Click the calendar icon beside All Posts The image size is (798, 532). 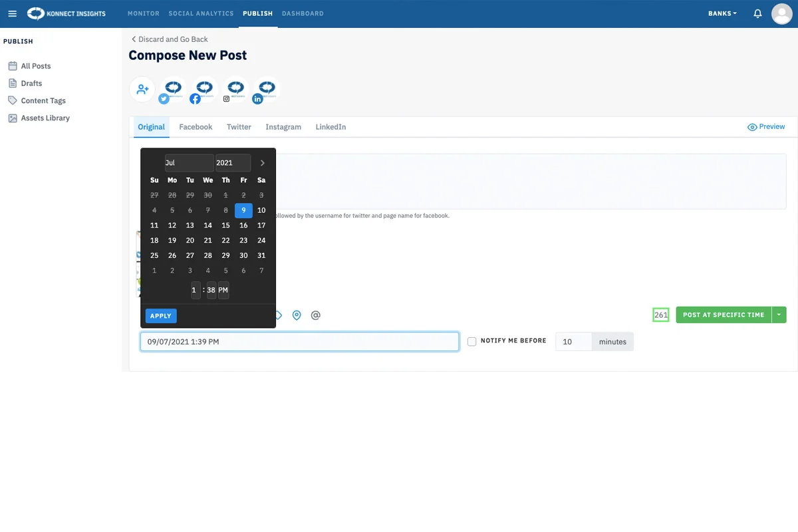[x=13, y=66]
